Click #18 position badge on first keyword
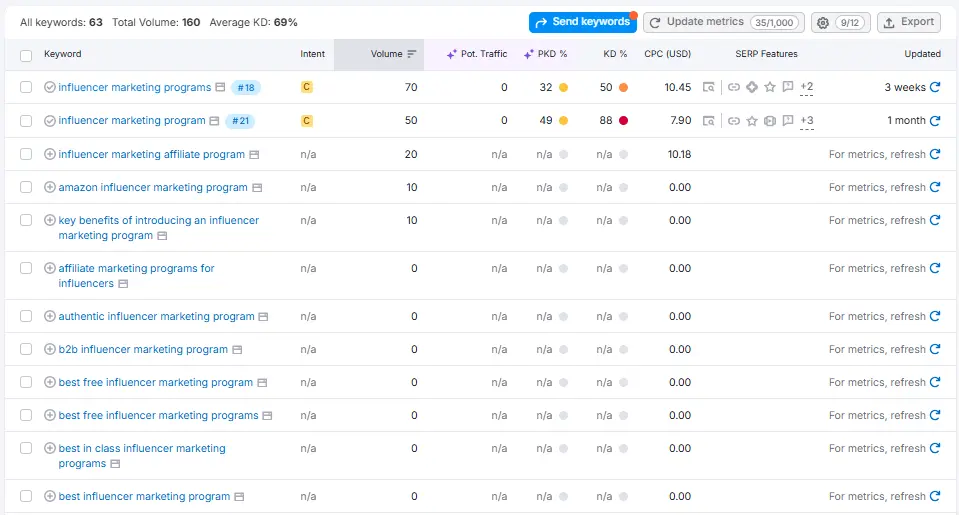Screen dimensions: 959x515 (245, 88)
